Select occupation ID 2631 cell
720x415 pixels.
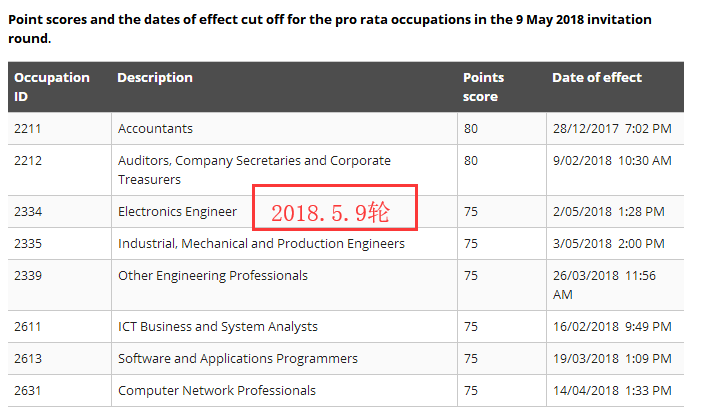29,391
